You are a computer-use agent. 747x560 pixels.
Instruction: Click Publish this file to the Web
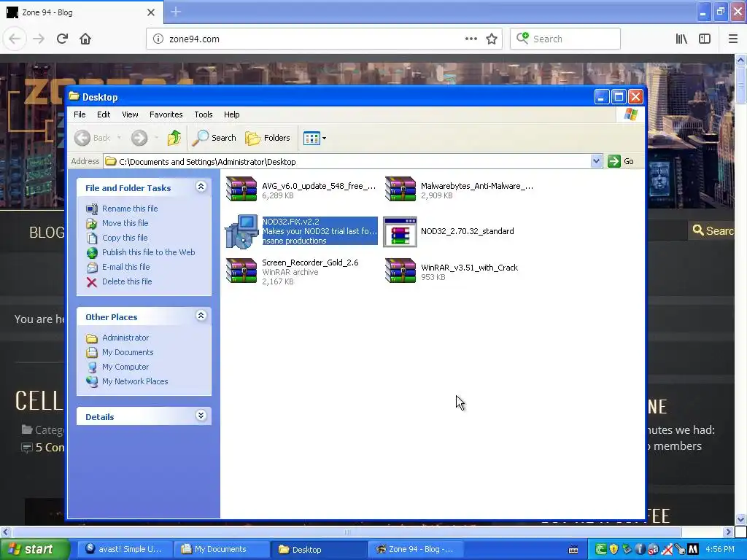tap(149, 252)
